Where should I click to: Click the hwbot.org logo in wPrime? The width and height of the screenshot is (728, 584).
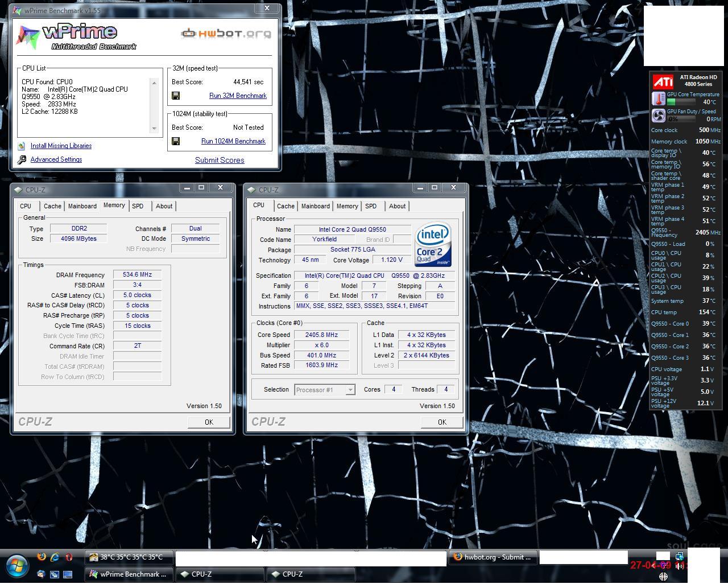(226, 34)
